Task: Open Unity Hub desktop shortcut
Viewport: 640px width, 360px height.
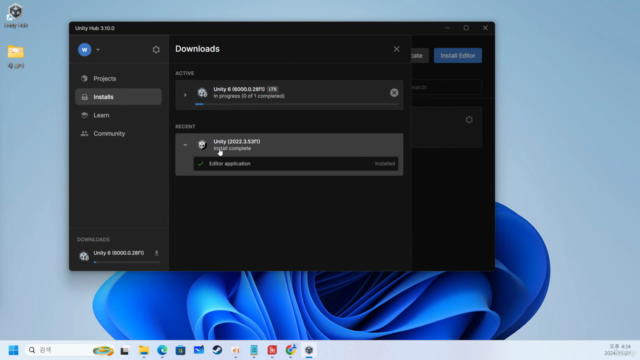Action: pos(16,16)
